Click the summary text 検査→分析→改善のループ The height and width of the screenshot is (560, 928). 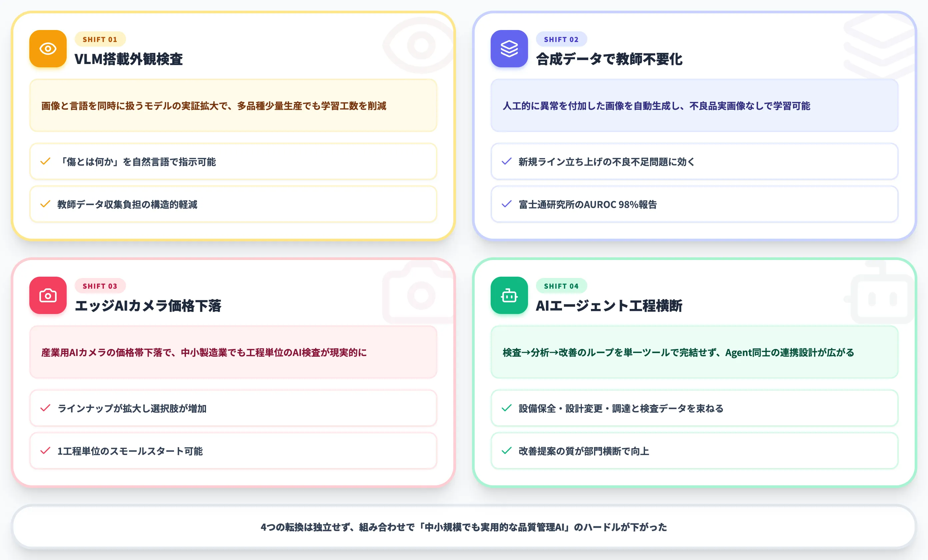(x=678, y=352)
